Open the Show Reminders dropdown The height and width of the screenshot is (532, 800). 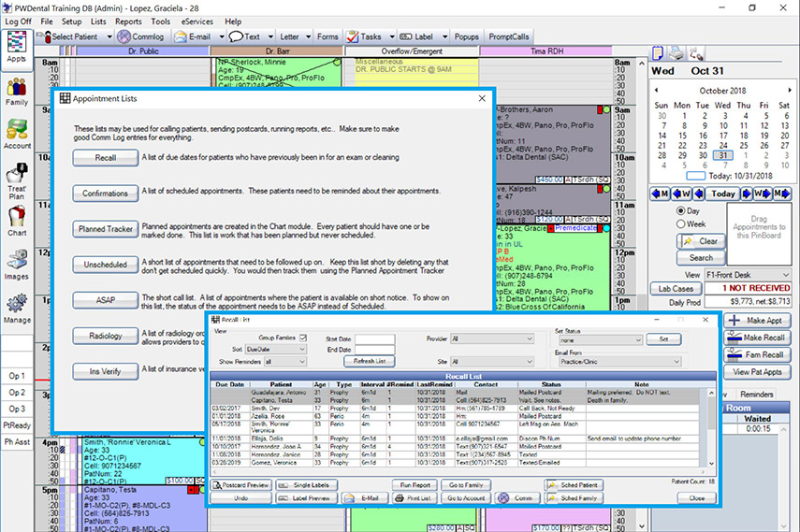point(285,362)
